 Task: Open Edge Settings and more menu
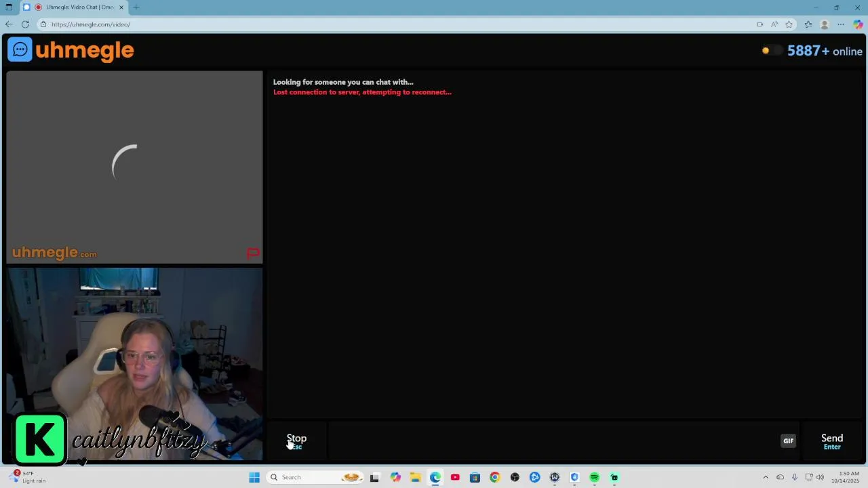tap(841, 24)
